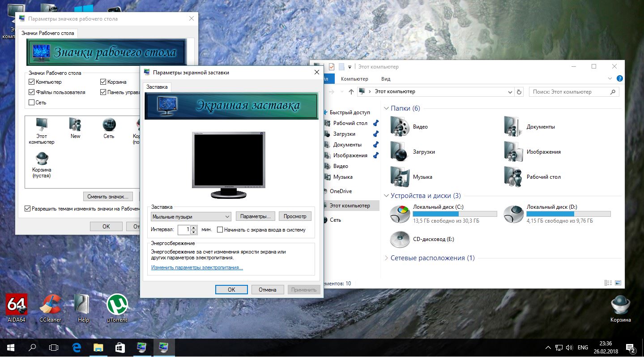
Task: Collapse the Папки (6) section
Action: (x=387, y=108)
